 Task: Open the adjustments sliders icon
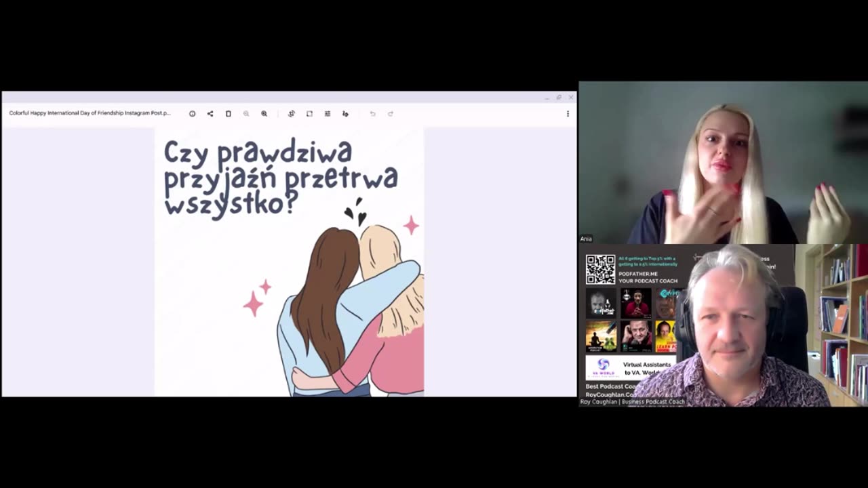[x=328, y=114]
